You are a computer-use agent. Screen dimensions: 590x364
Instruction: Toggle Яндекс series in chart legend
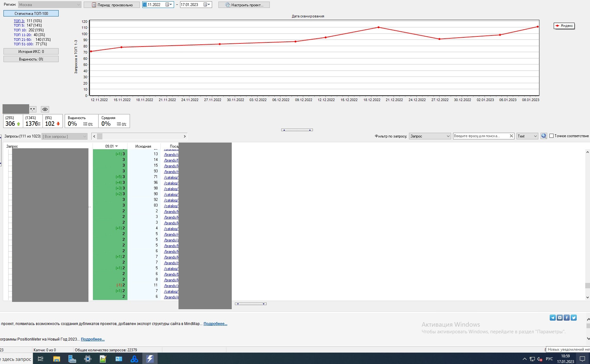click(564, 26)
